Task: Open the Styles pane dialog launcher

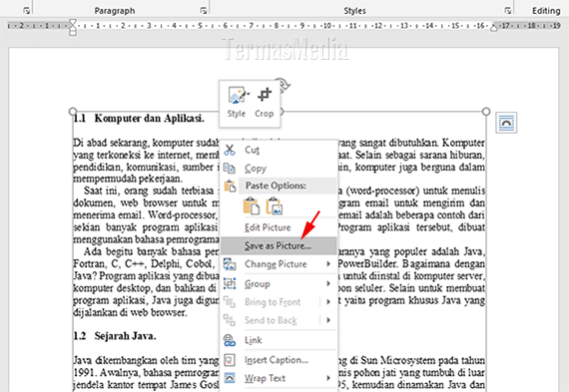Action: (x=508, y=11)
